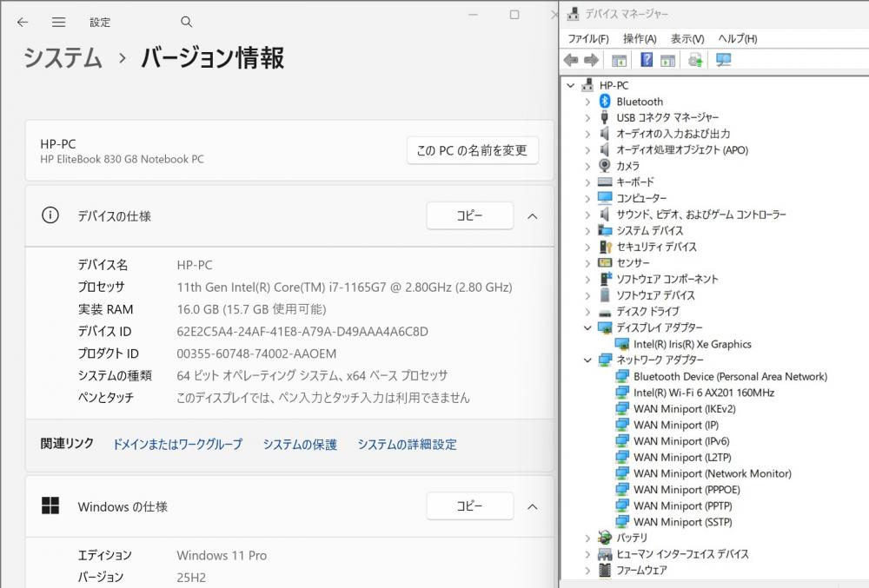
Task: Select Bluetooth Device (Personal Area Network)
Action: pyautogui.click(x=731, y=376)
